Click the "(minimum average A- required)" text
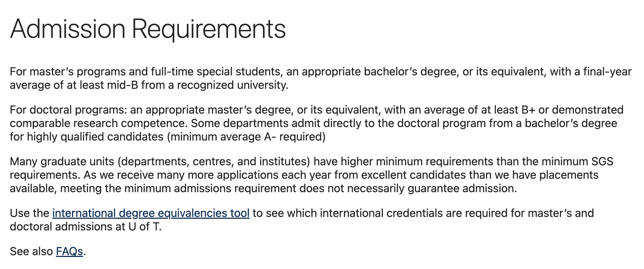Viewport: 644px width, 269px height. click(246, 137)
